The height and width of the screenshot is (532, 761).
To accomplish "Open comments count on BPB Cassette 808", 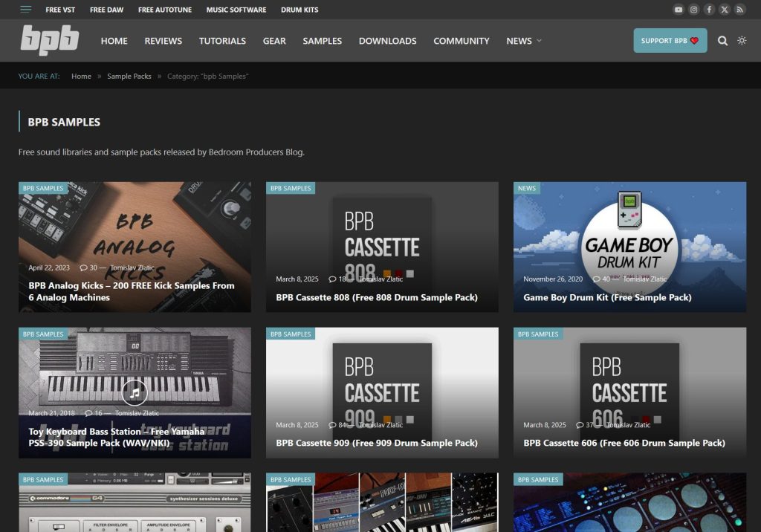I will pyautogui.click(x=337, y=279).
